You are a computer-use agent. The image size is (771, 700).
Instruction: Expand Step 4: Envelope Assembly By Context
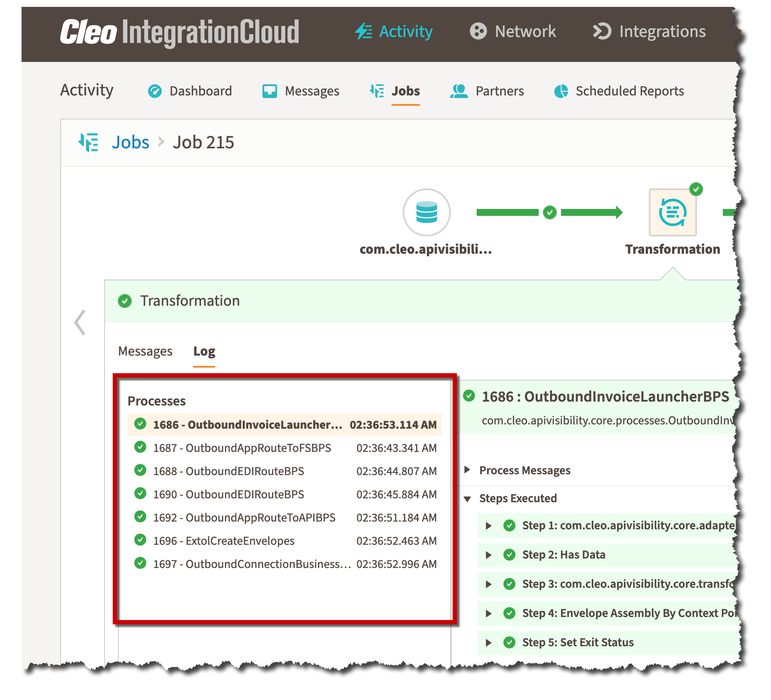(x=488, y=613)
